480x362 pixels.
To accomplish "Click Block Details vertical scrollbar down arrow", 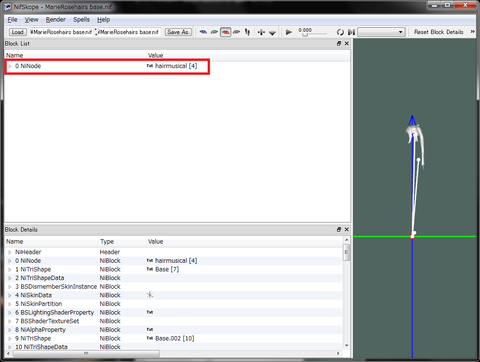I will click(347, 345).
